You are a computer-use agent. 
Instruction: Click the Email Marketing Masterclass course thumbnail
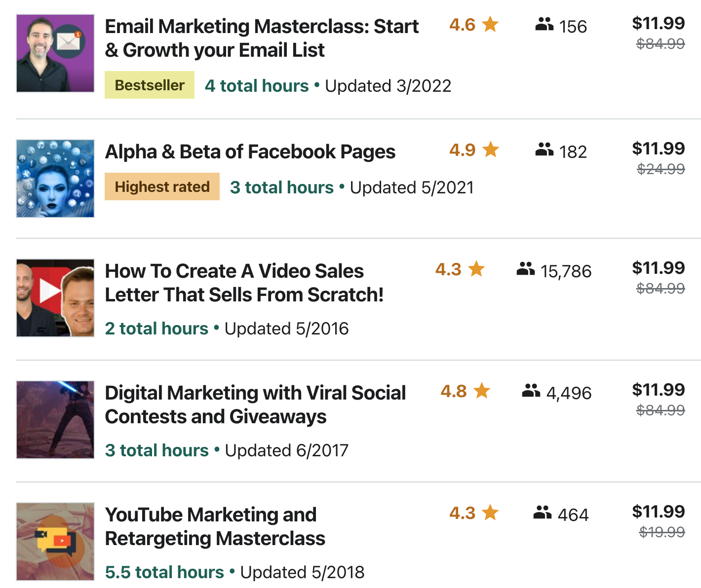click(x=55, y=53)
